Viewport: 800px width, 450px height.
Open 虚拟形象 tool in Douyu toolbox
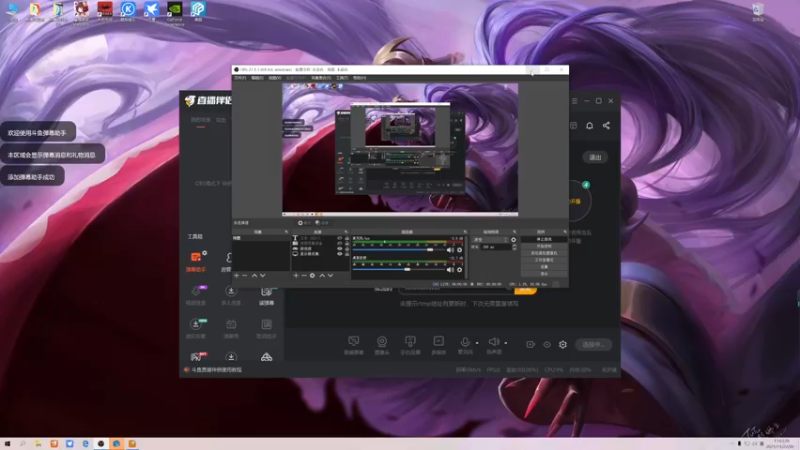click(x=195, y=329)
